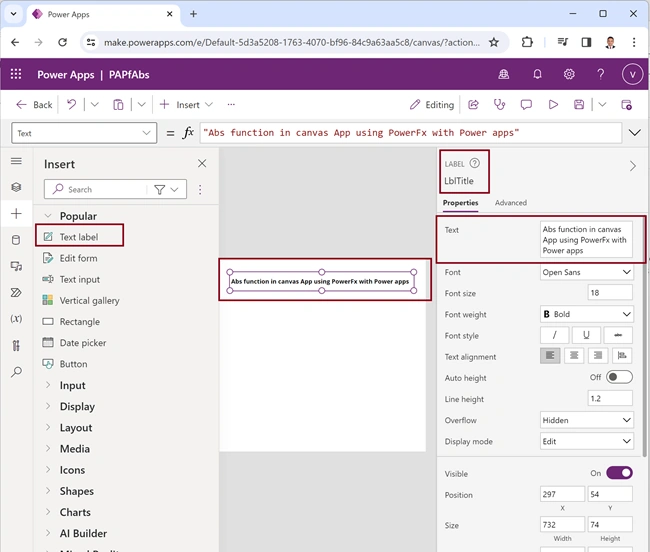Image resolution: width=650 pixels, height=552 pixels.
Task: Open the help question mark icon
Action: pos(601,74)
